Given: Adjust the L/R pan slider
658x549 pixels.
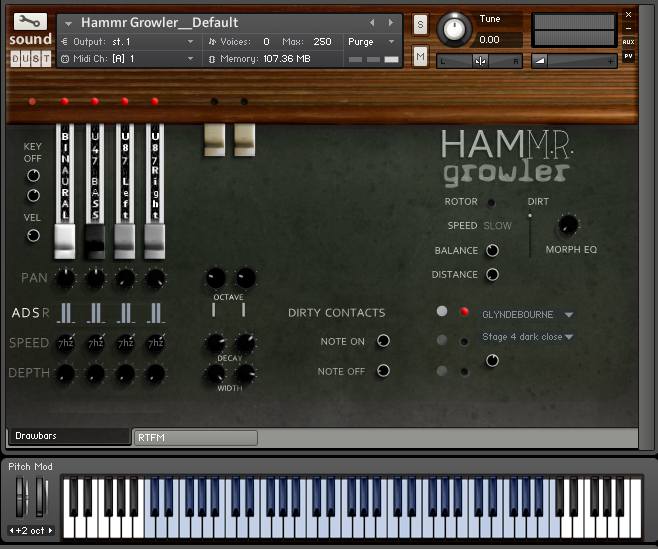Looking at the screenshot, I should pos(480,61).
